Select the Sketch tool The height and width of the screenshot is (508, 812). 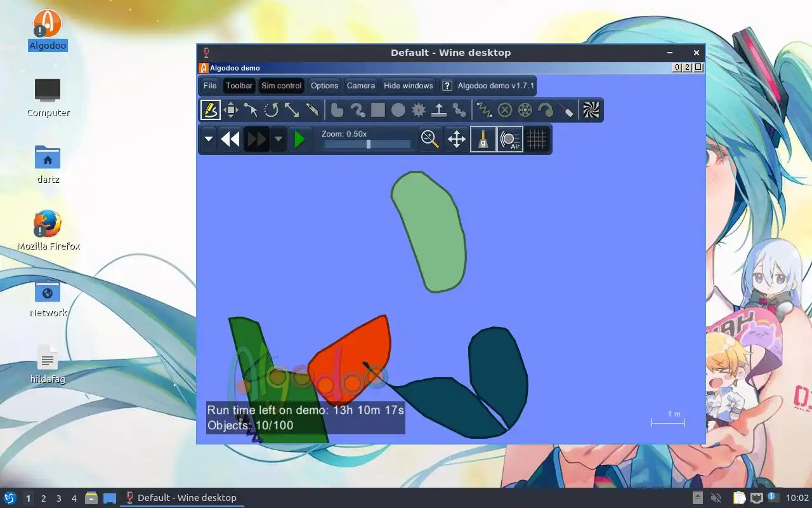tap(211, 110)
